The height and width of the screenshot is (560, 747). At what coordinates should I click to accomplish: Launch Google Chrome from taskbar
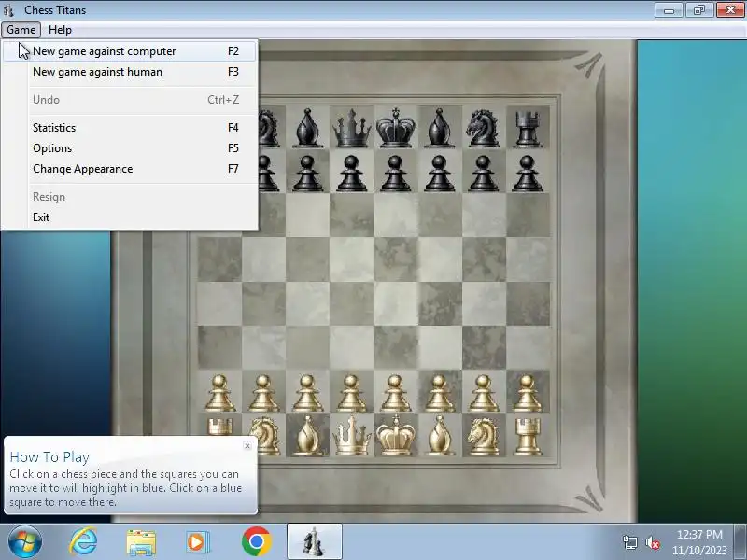click(x=256, y=542)
